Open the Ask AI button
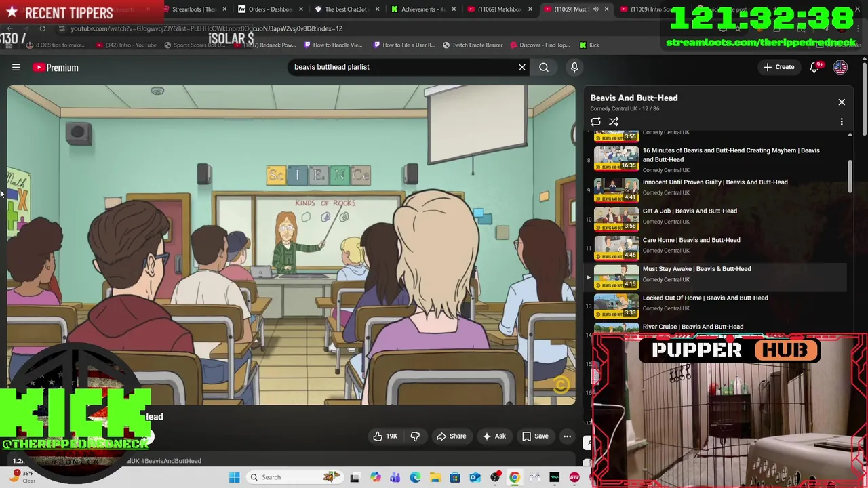 tap(494, 436)
